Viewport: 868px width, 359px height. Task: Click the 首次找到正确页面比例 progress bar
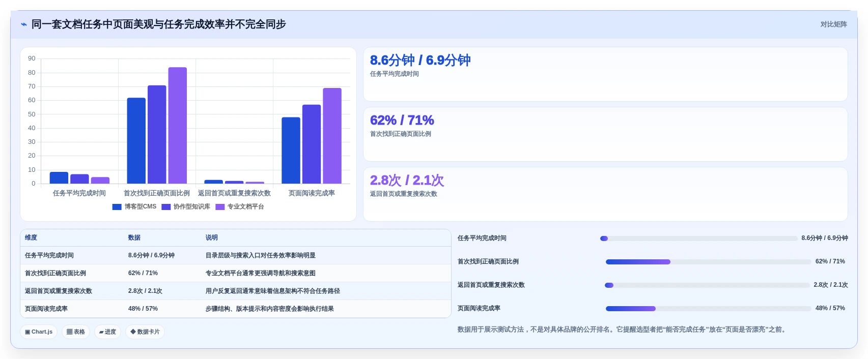(708, 262)
